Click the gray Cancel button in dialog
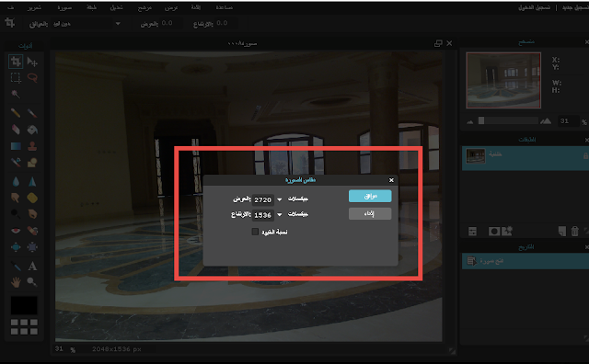589x364 pixels. [370, 213]
